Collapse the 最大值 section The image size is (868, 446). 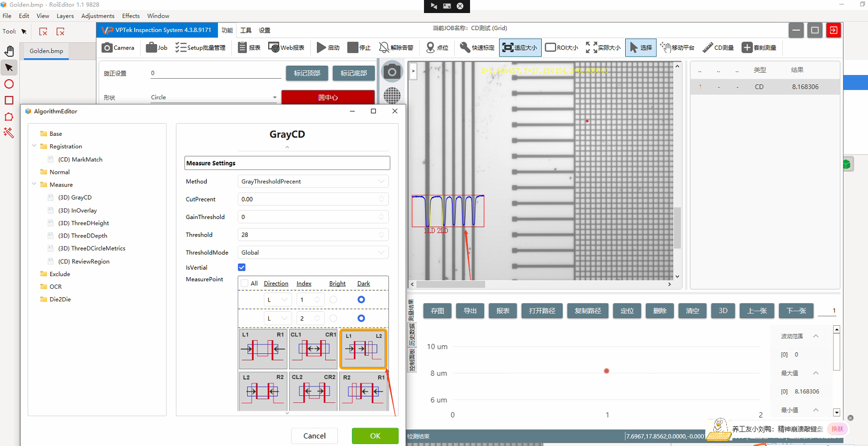coord(816,373)
